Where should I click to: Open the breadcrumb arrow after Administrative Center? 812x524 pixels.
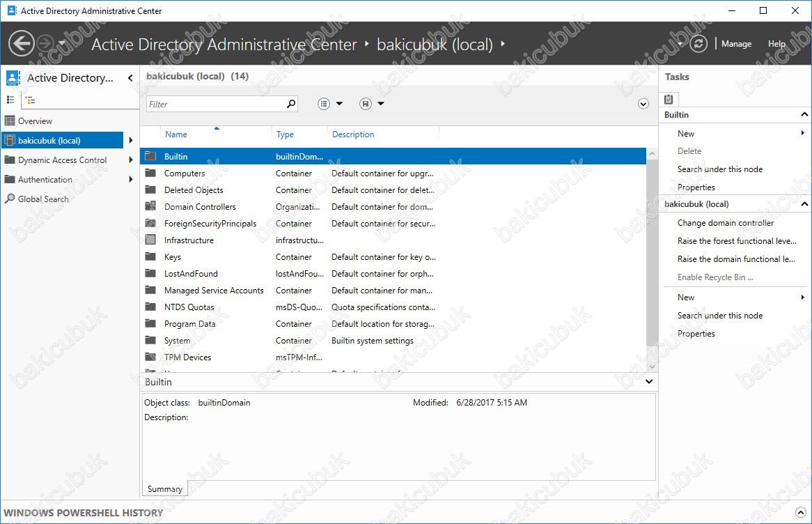366,44
